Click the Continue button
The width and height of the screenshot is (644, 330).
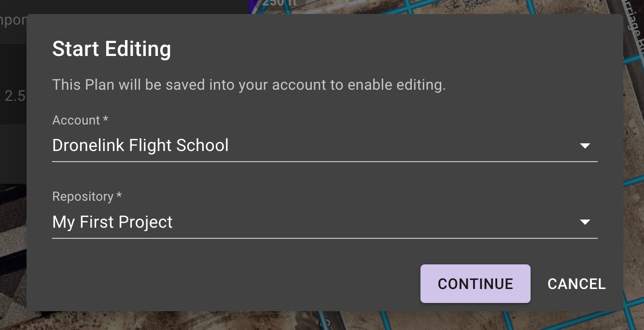(x=475, y=284)
